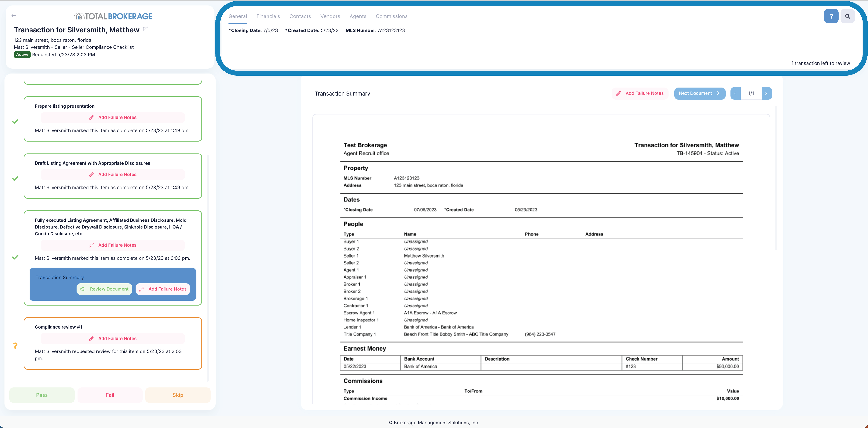Open transaction in new window icon
Viewport: 868px width, 428px height.
coord(145,29)
